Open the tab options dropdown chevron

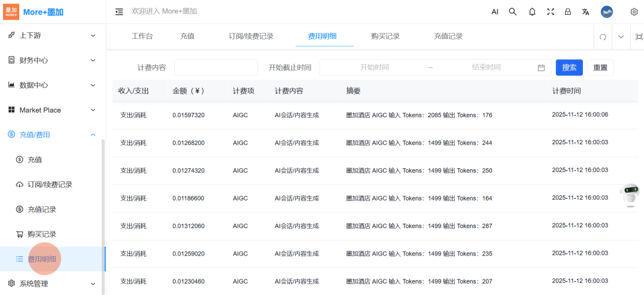(621, 37)
